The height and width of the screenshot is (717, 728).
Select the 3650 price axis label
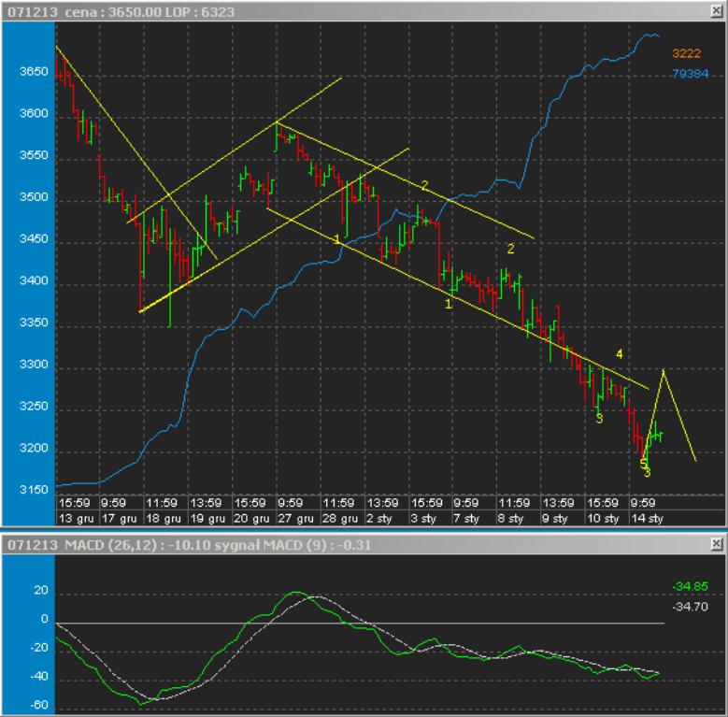34,72
